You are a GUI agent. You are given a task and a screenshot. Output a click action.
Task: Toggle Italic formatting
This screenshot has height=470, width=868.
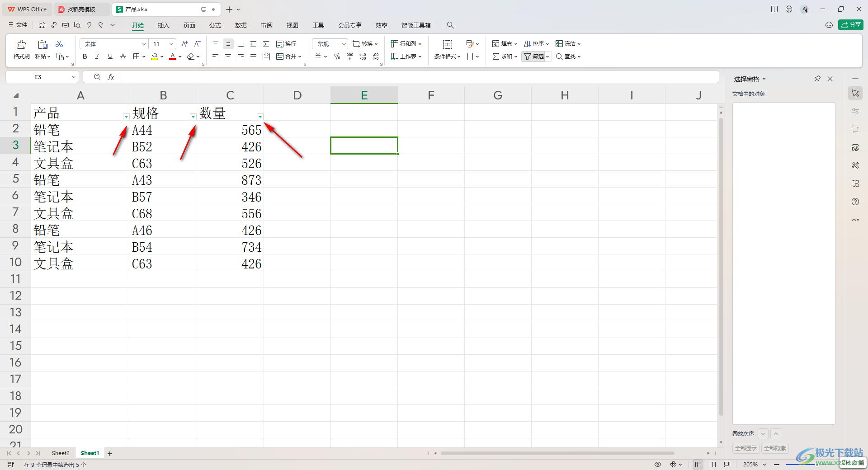[97, 56]
